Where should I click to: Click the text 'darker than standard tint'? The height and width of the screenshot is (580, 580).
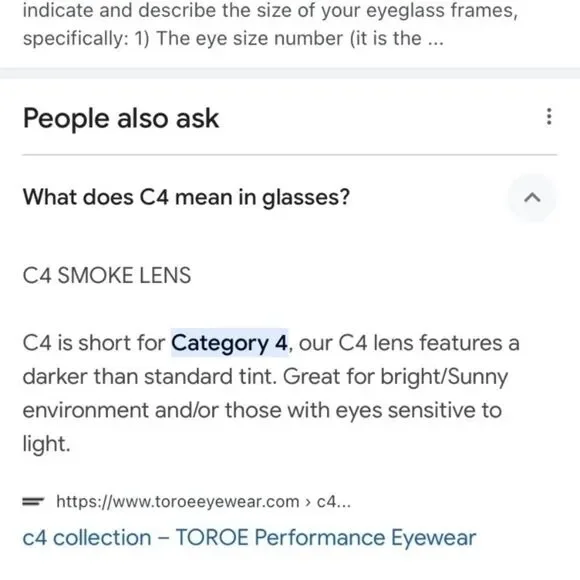pyautogui.click(x=149, y=377)
